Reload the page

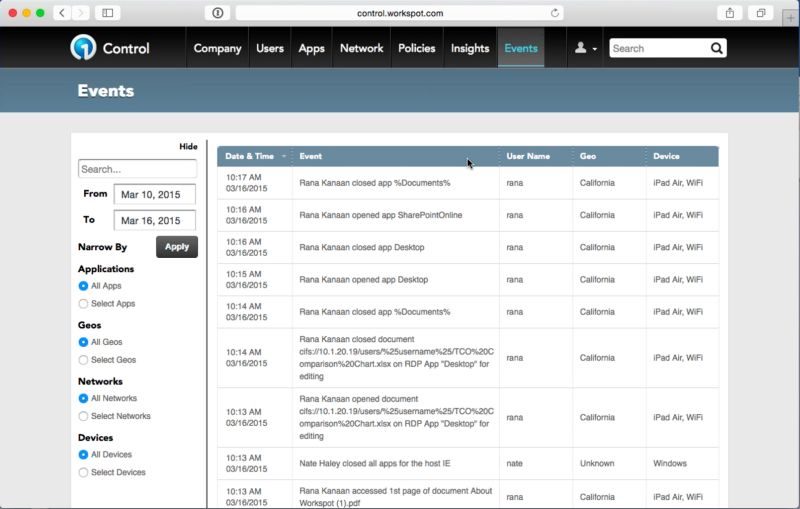[555, 13]
